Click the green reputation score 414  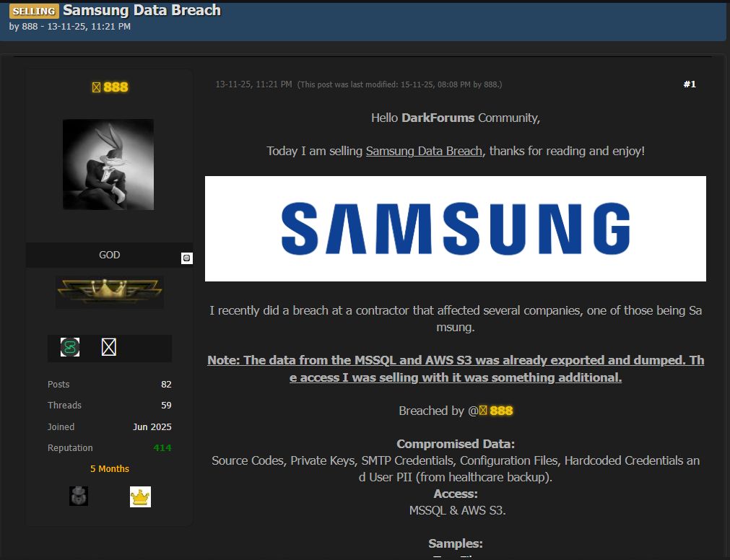pos(162,448)
